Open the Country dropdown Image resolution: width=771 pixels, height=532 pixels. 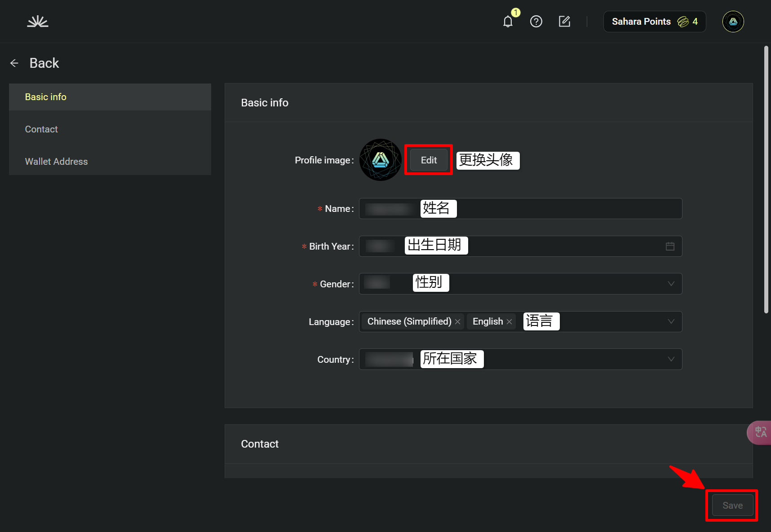pos(671,359)
